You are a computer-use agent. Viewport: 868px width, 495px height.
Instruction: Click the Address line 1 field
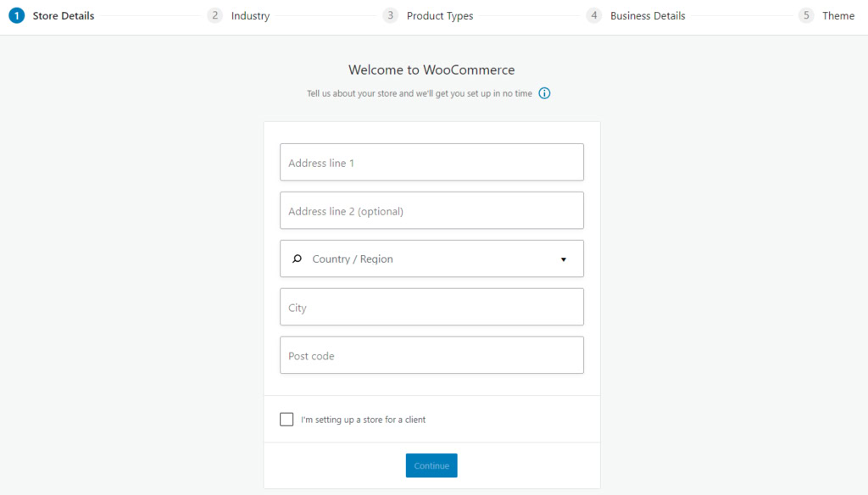click(x=431, y=162)
